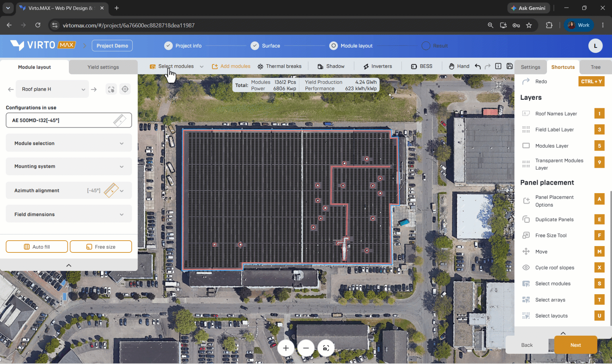Click the Auto fill button
The image size is (612, 364).
pos(37,247)
